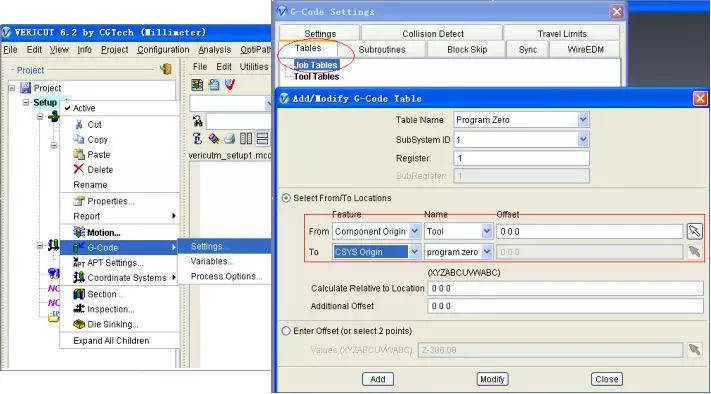Select Job Tables in the tables list
This screenshot has height=394, width=711.
click(316, 65)
